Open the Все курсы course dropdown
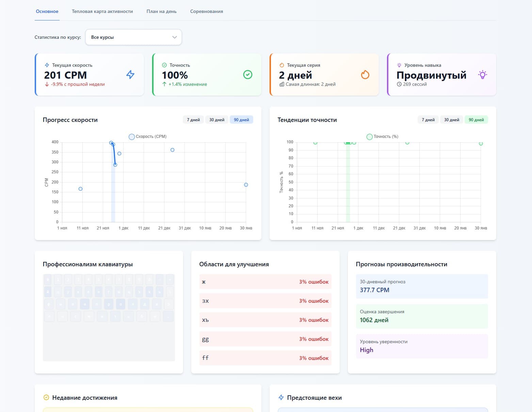The image size is (532, 412). click(x=133, y=37)
